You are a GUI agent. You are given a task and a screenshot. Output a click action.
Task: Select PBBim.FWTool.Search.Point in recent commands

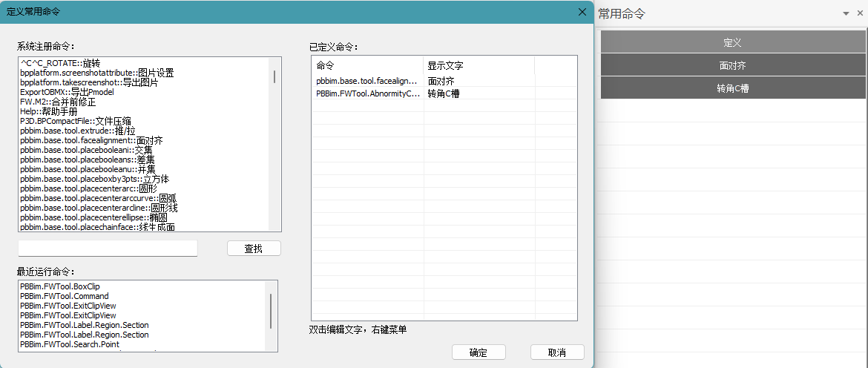(x=69, y=344)
